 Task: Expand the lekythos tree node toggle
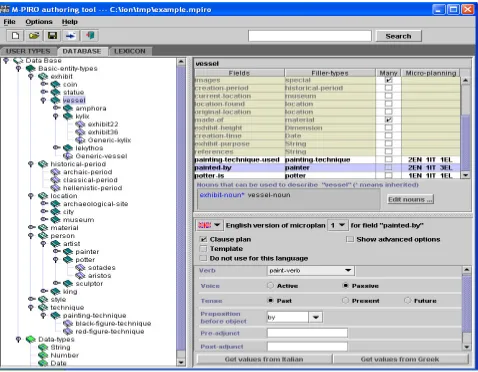pyautogui.click(x=57, y=148)
